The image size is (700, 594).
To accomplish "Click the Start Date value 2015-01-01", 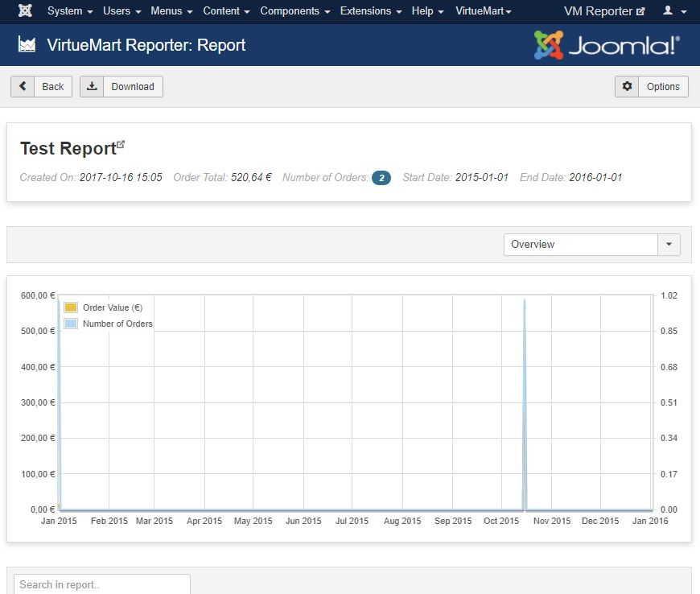I will coord(482,177).
